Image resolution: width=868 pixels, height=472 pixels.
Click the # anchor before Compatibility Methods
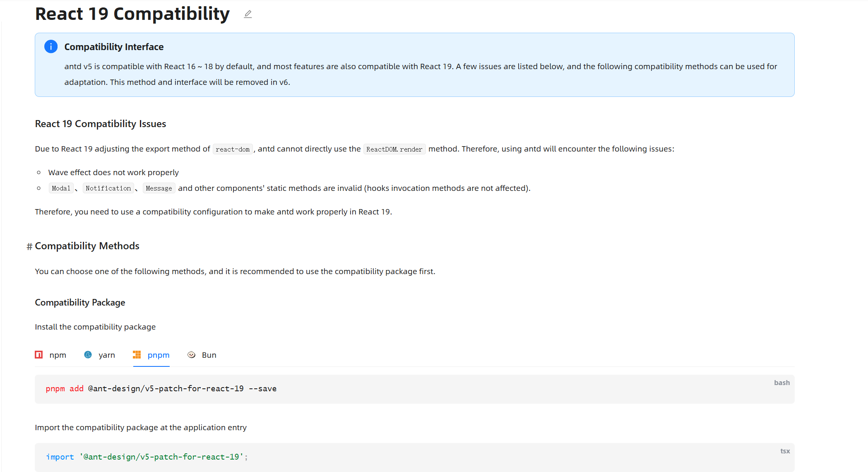29,247
